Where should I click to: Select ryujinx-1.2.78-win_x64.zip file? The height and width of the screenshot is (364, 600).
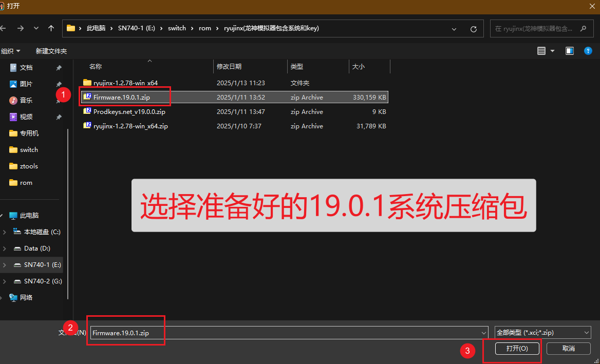[x=235, y=126]
